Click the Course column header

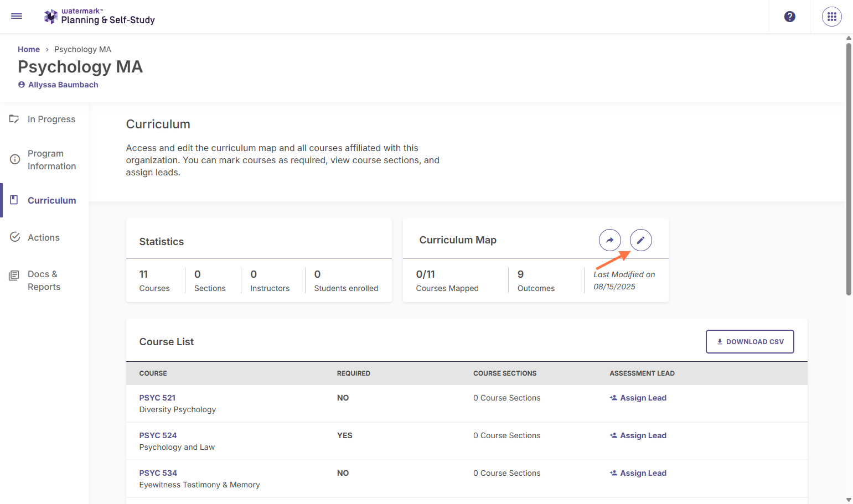(153, 373)
